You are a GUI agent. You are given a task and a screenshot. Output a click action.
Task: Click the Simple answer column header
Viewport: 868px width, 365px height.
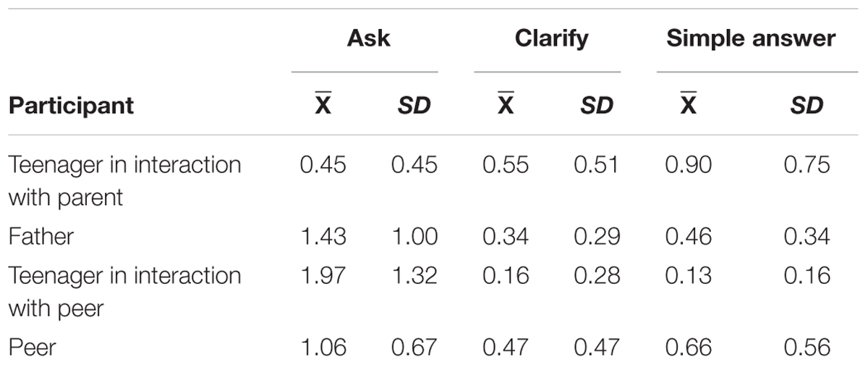click(751, 38)
